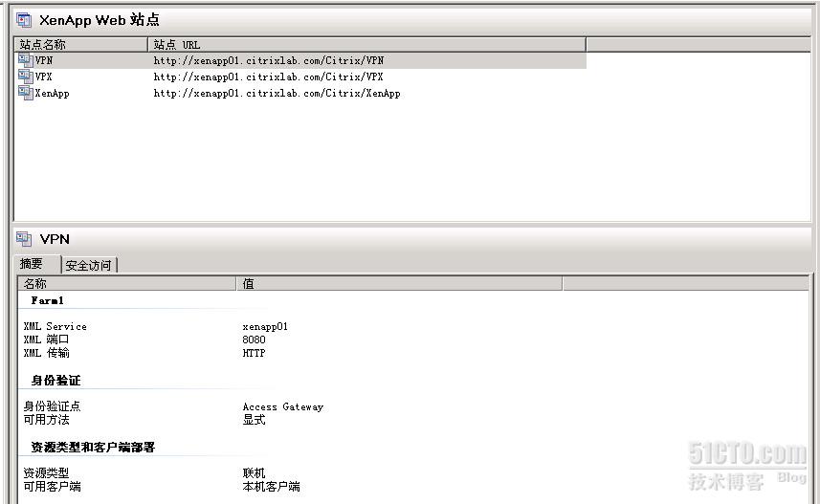
Task: Click the Farm1 section heading
Action: (x=48, y=300)
